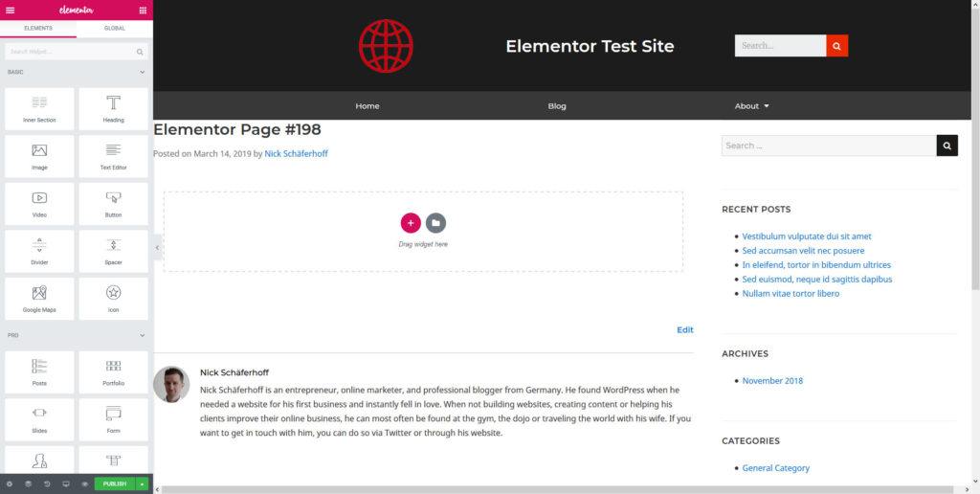This screenshot has width=980, height=494.
Task: Click the Elementor logo in panel header
Action: click(x=77, y=10)
